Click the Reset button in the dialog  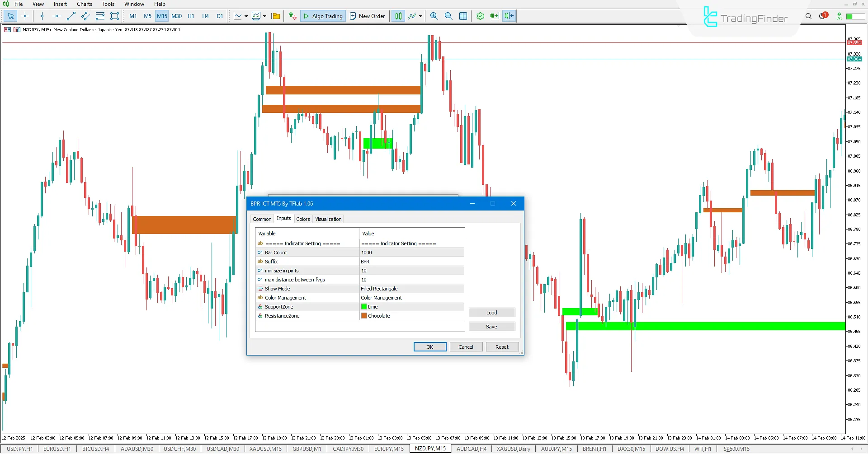pos(502,346)
